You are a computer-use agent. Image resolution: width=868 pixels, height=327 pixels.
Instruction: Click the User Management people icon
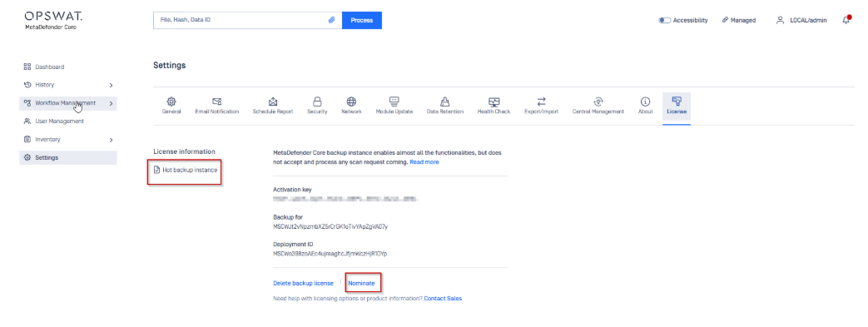pos(27,121)
